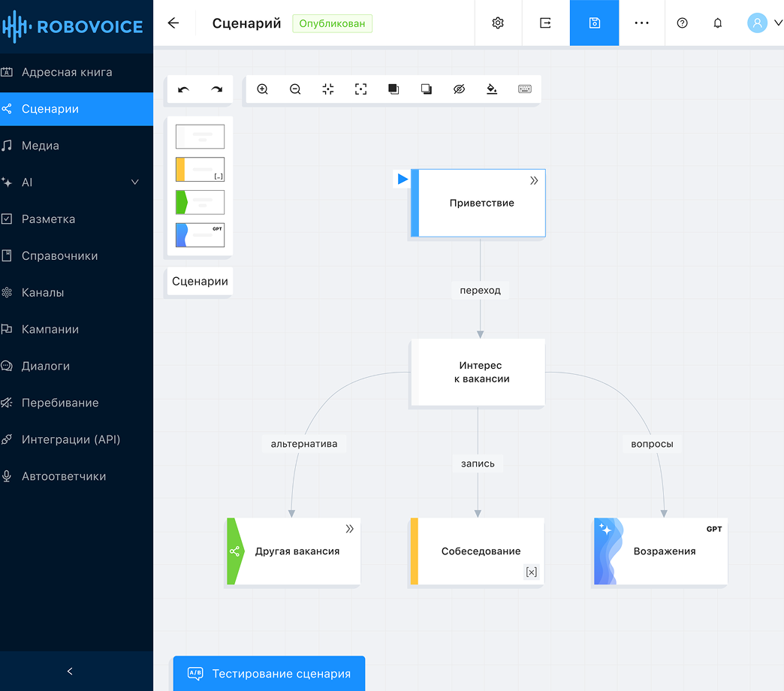Click the fit-to-screen focus icon
The width and height of the screenshot is (784, 691).
pos(360,89)
